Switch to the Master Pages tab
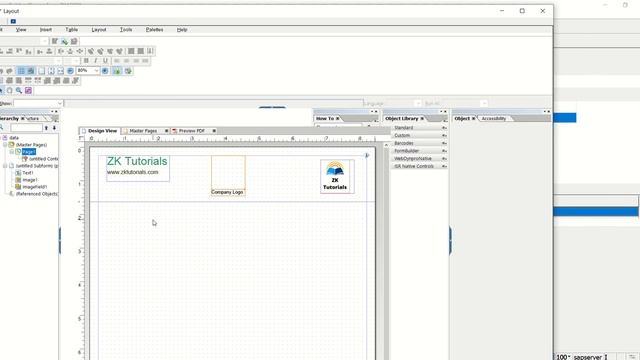 pos(143,131)
